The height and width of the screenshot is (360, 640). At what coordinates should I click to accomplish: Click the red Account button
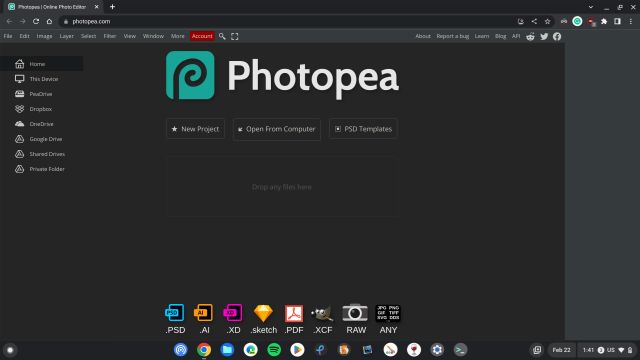point(202,36)
